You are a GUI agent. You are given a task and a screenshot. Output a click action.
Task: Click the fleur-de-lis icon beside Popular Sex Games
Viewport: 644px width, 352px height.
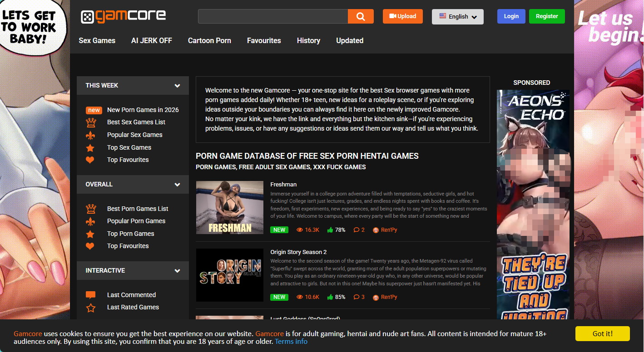pyautogui.click(x=90, y=135)
